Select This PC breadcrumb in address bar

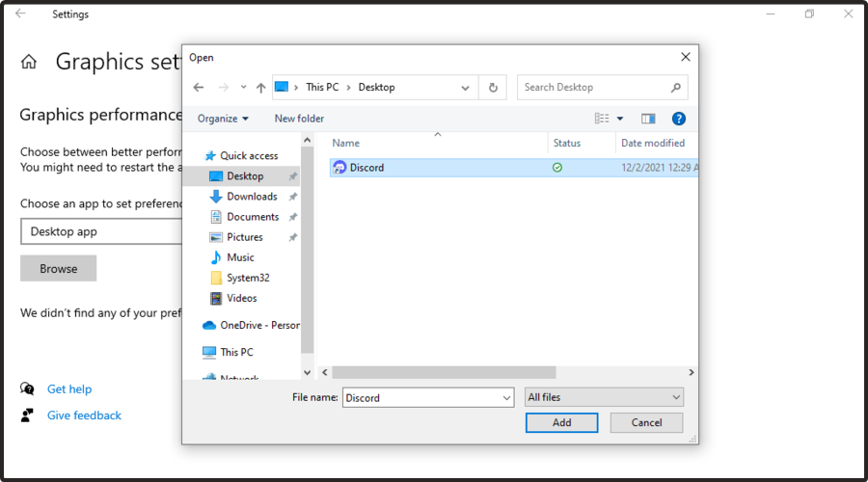coord(322,87)
